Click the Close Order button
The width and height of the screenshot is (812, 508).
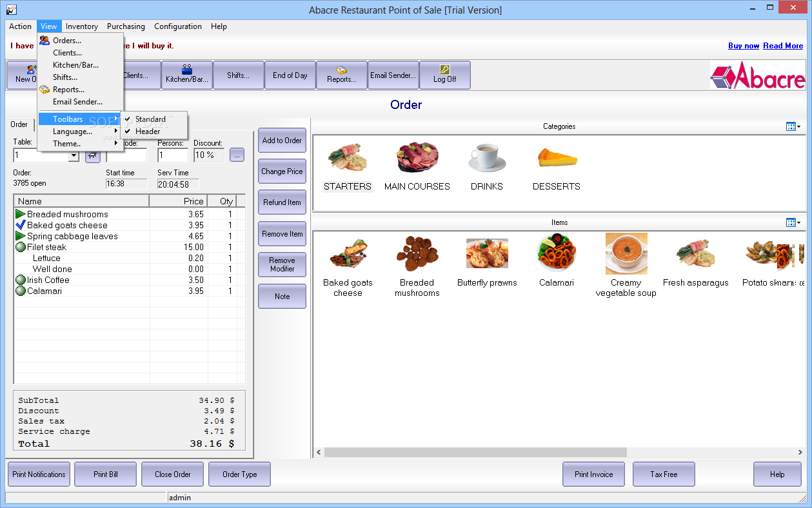pyautogui.click(x=173, y=474)
